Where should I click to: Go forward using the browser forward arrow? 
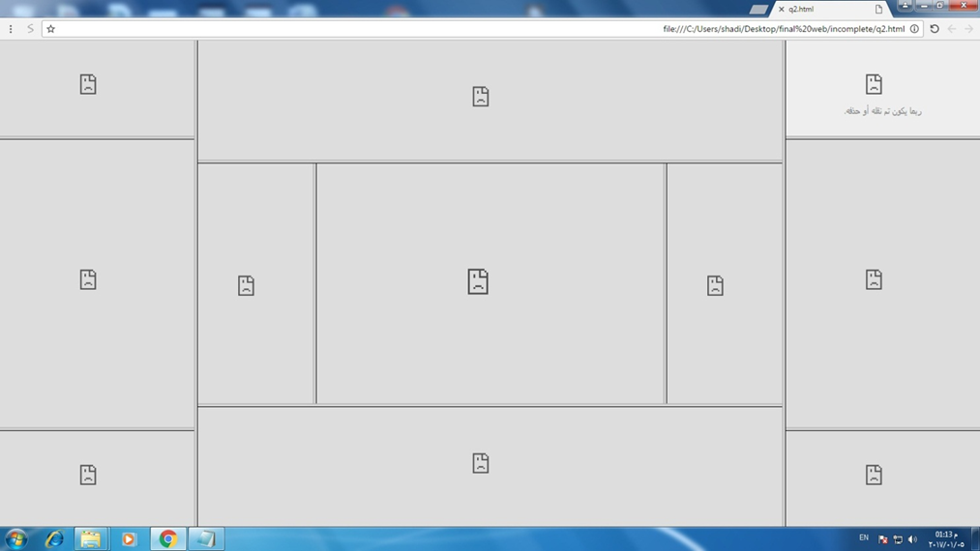(x=968, y=29)
